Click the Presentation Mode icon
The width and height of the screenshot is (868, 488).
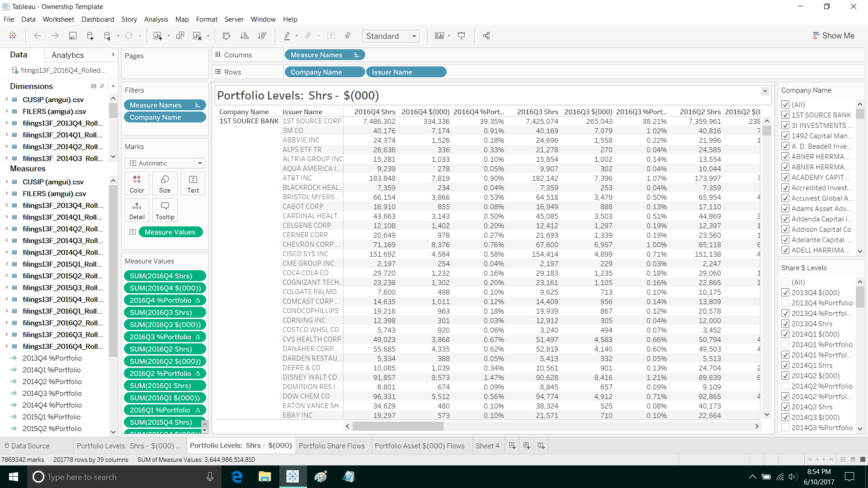click(461, 36)
